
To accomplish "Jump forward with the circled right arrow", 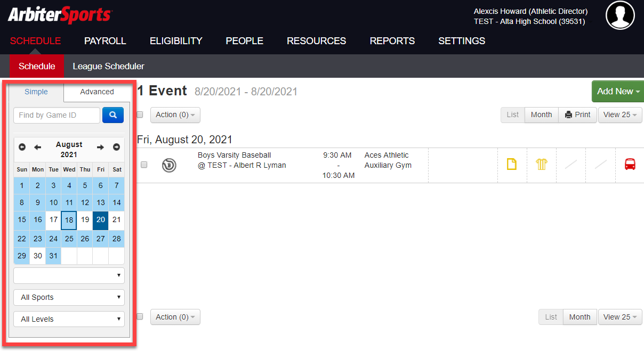I will pyautogui.click(x=116, y=147).
